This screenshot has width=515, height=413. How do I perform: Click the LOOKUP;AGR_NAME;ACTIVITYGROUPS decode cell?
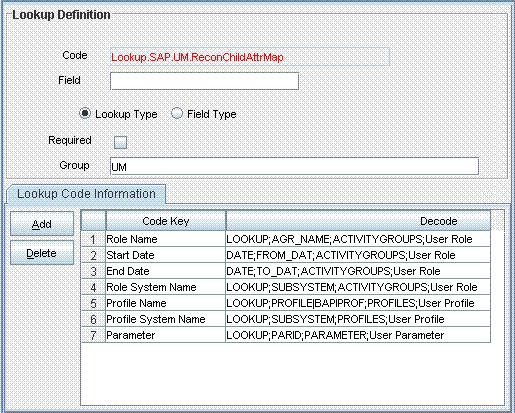[358, 239]
